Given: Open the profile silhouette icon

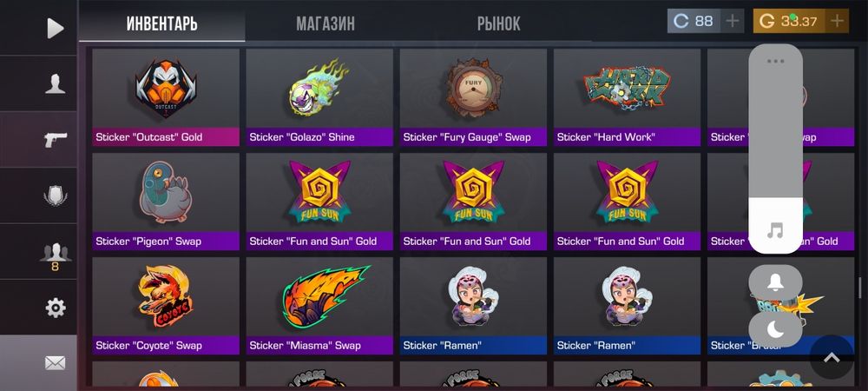Looking at the screenshot, I should [x=55, y=83].
